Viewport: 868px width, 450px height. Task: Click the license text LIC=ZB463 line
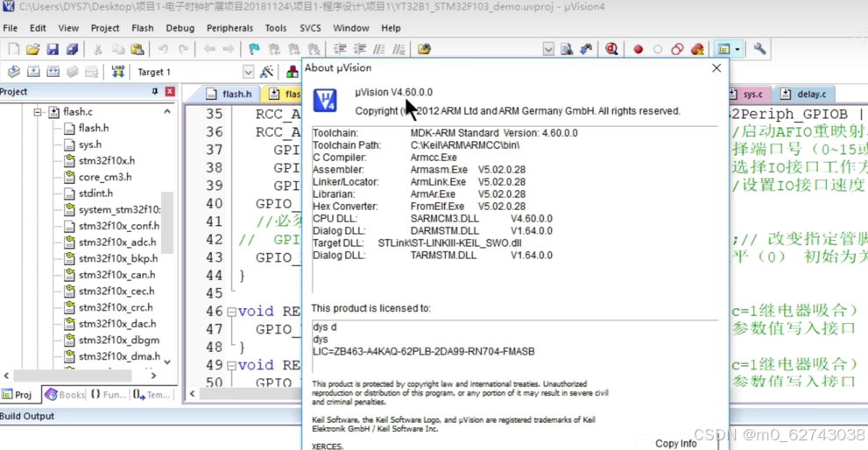click(x=423, y=351)
